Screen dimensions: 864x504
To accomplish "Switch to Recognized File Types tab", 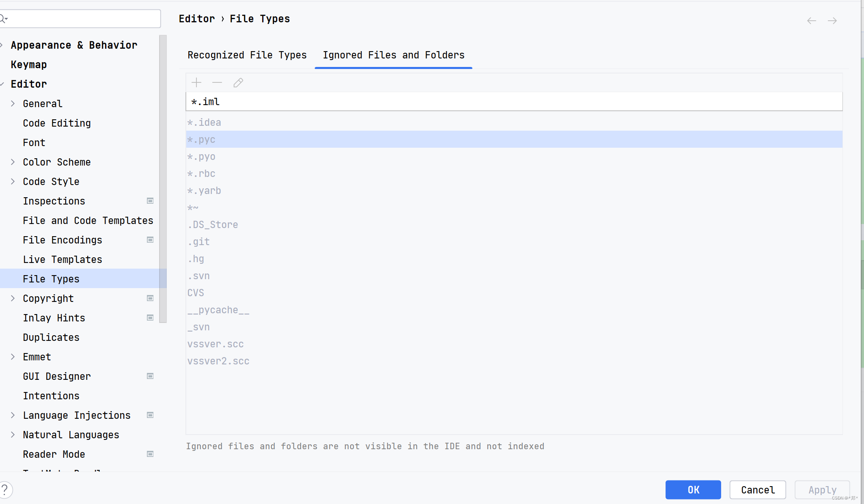I will point(247,55).
